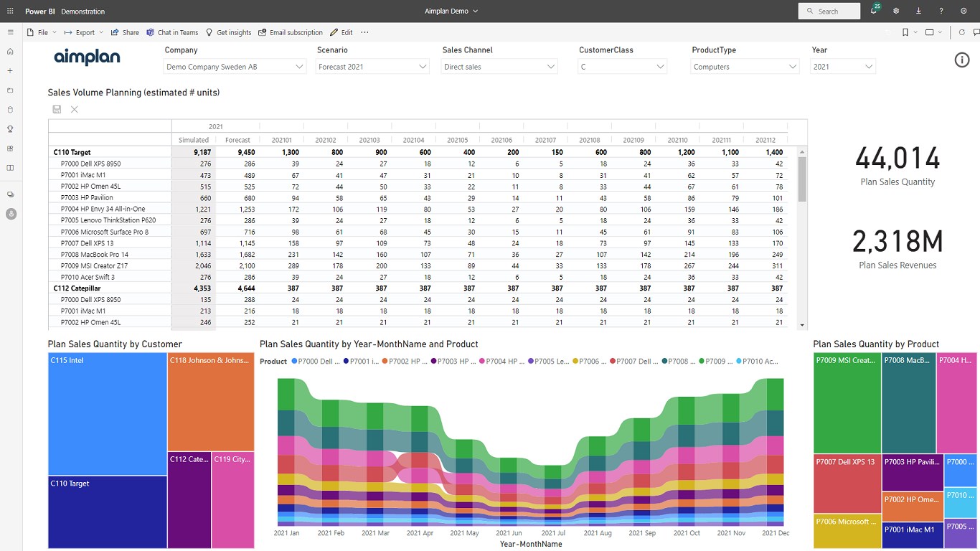Click Chat in Teams
The height and width of the screenshot is (551, 980).
pos(172,32)
